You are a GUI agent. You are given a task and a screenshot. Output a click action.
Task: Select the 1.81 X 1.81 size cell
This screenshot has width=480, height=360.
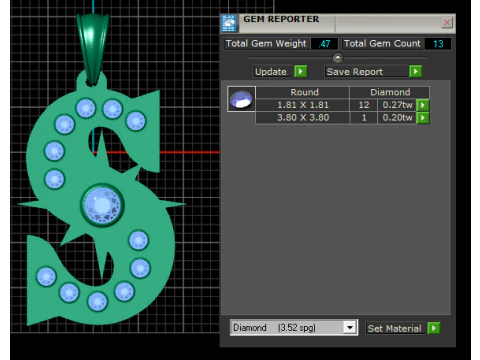point(303,105)
